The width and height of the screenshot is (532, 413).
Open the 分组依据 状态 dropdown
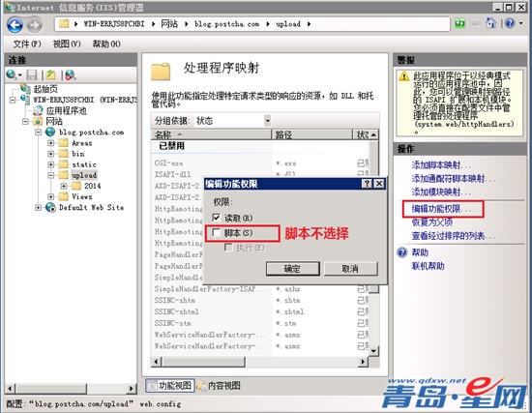pos(232,121)
